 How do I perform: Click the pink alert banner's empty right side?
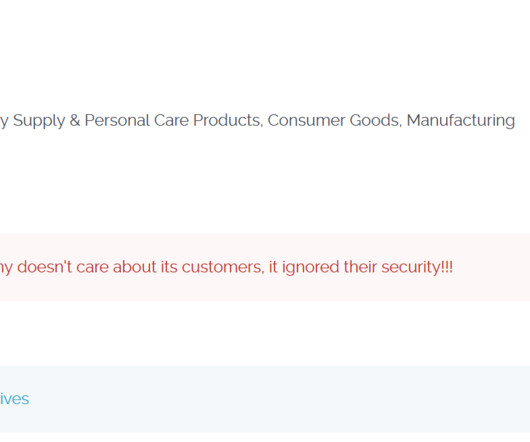coord(490,267)
